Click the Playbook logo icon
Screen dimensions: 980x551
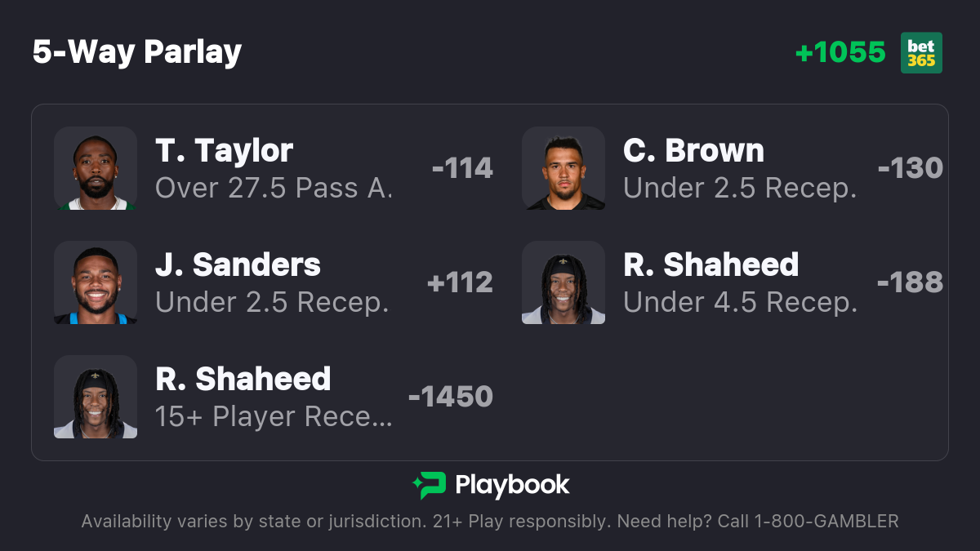click(429, 486)
